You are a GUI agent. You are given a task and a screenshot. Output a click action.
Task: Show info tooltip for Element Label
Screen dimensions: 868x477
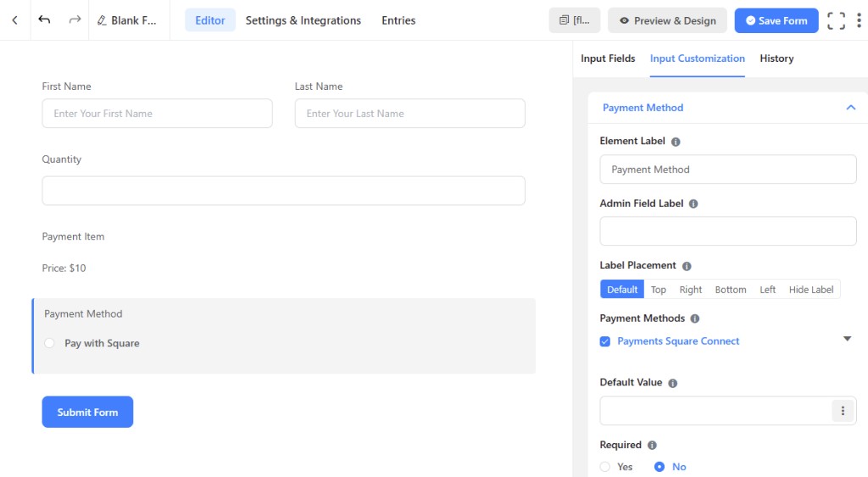click(676, 141)
